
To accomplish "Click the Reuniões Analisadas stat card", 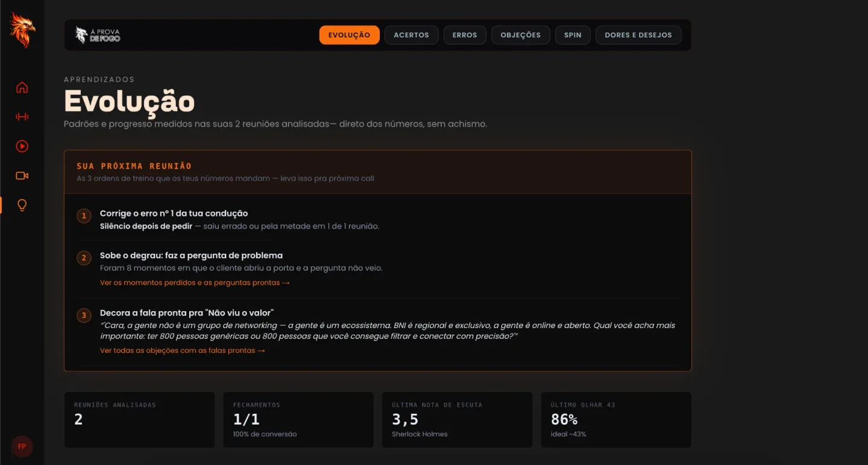I will point(139,420).
